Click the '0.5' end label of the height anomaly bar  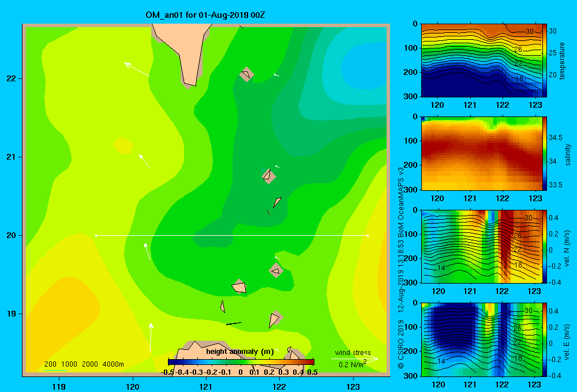[x=312, y=372]
